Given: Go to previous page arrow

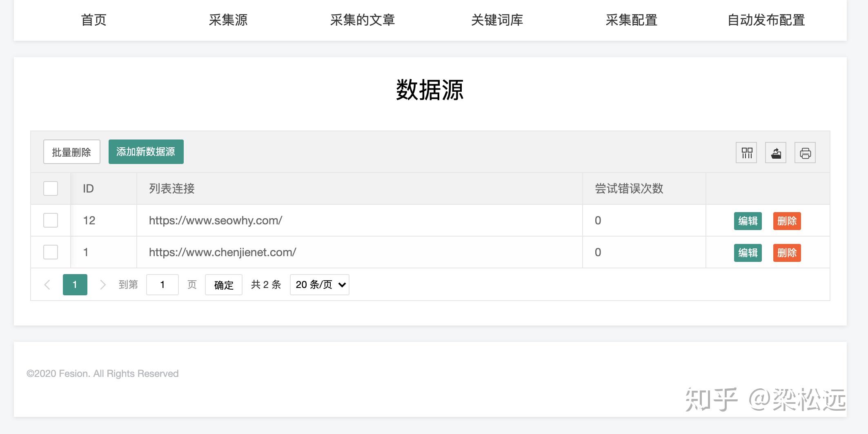Looking at the screenshot, I should (47, 284).
